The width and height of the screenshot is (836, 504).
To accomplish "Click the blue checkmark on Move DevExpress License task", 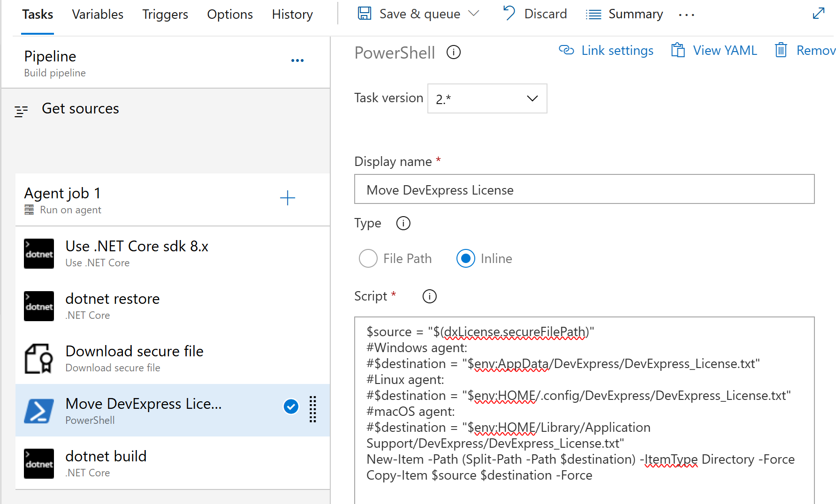I will (291, 406).
